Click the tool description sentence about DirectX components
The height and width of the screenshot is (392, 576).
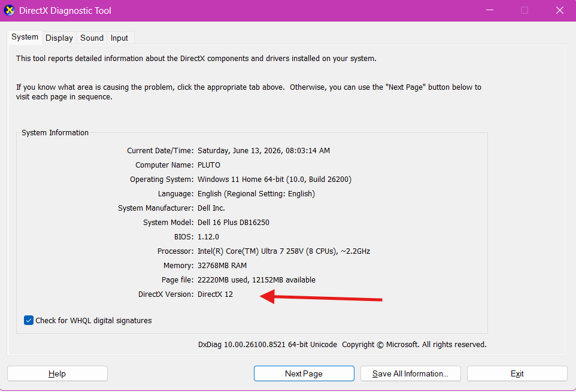pos(196,59)
